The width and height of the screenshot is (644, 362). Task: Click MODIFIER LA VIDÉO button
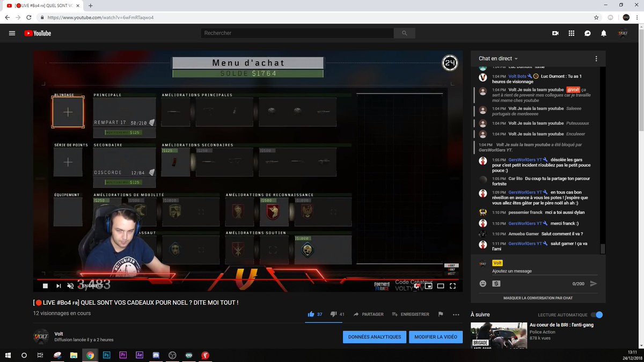tap(435, 337)
